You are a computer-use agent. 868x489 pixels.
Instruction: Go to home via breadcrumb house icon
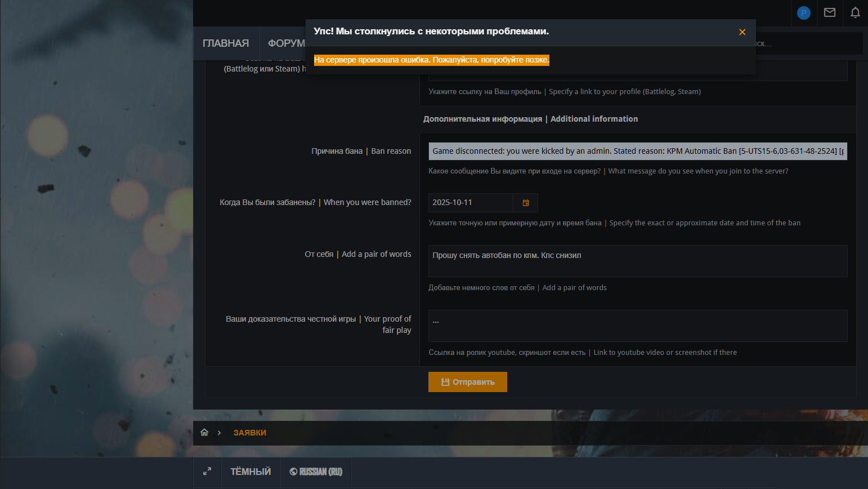(204, 433)
